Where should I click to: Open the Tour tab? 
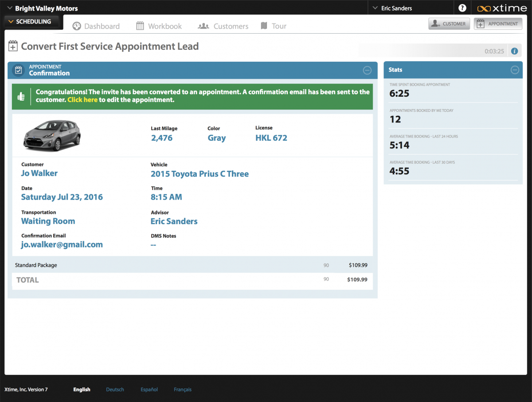[x=274, y=26]
